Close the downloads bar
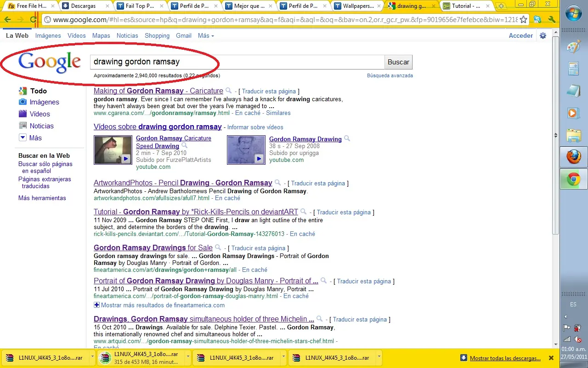 (x=551, y=358)
